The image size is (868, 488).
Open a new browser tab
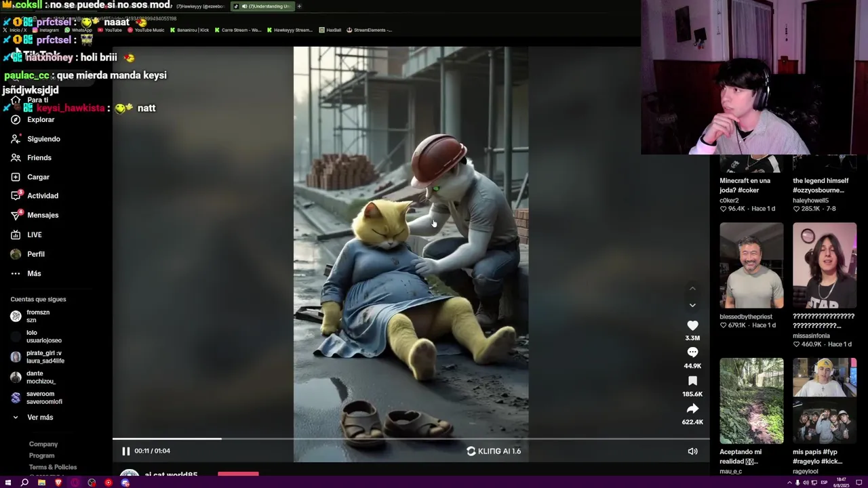299,6
